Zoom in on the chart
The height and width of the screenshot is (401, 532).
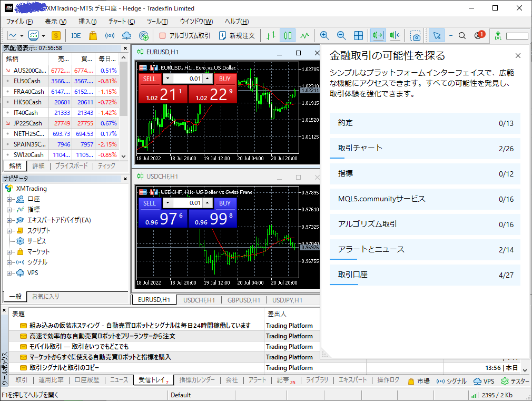324,36
